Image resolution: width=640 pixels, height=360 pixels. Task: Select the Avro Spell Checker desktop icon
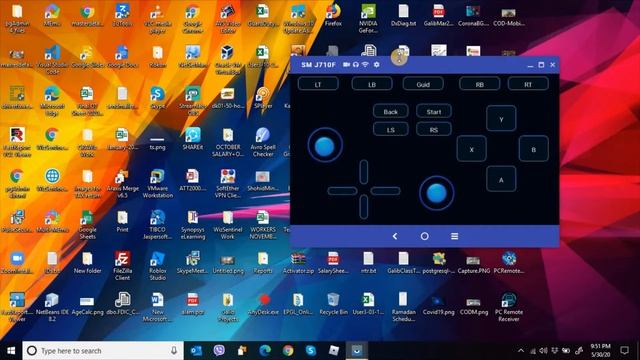[x=263, y=142]
